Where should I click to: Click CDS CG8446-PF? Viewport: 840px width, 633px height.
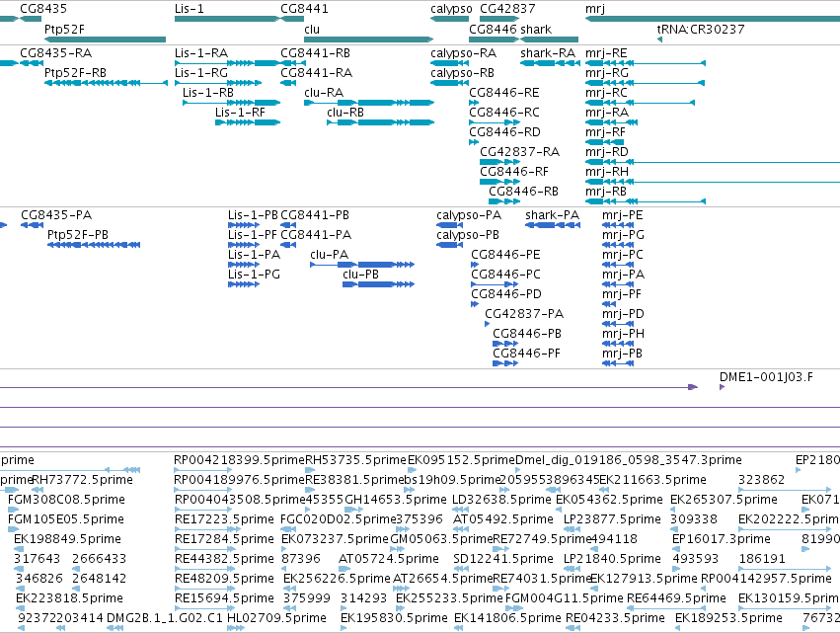click(x=505, y=362)
